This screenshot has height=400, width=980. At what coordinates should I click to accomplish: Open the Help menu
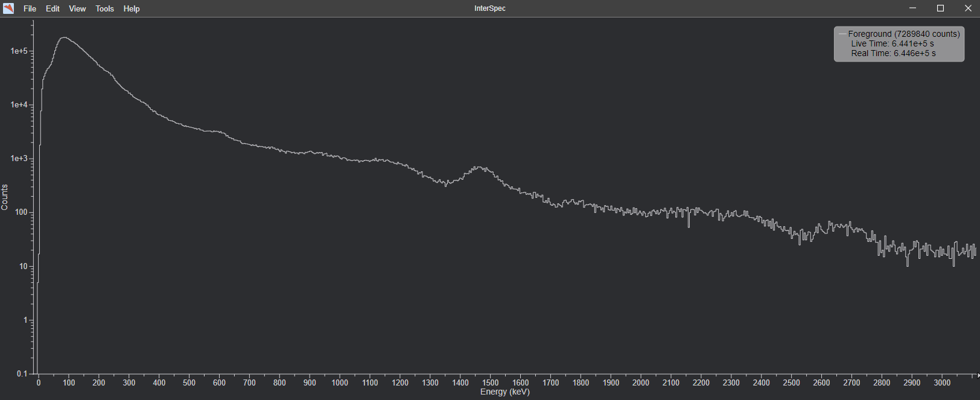[132, 8]
